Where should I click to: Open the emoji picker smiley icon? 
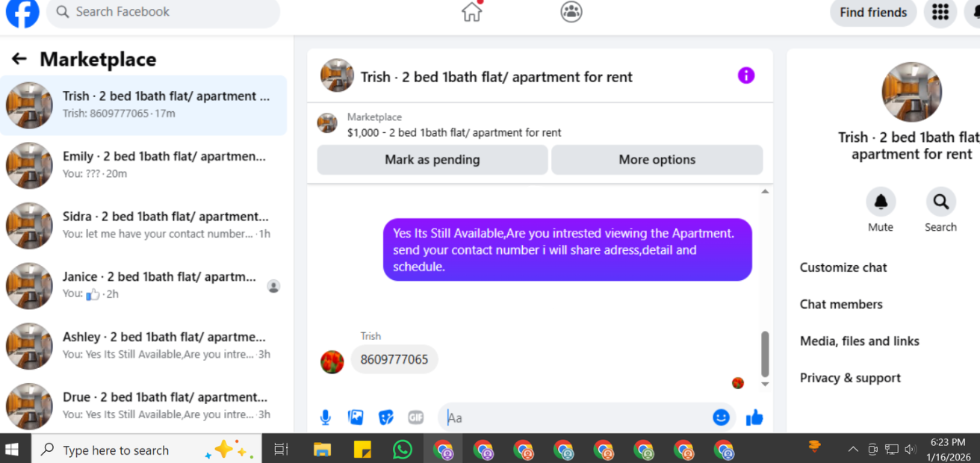[x=721, y=417]
